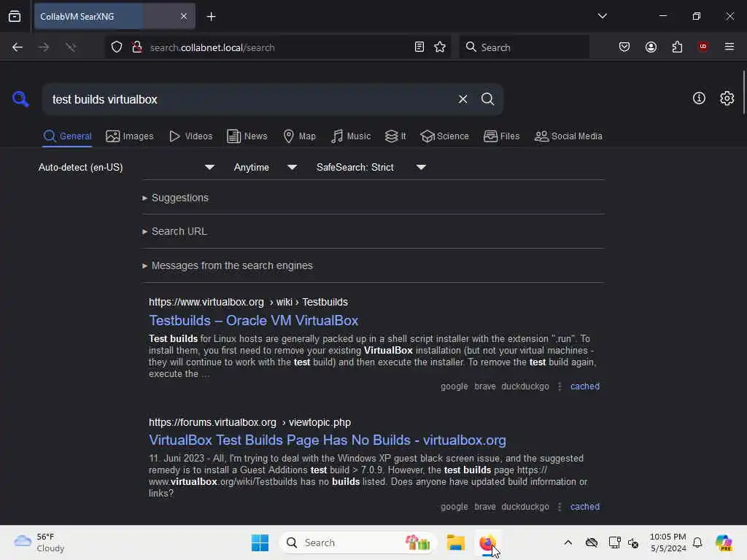Click the OneDrive cloud tray icon
Viewport: 747px width, 560px height.
(591, 542)
